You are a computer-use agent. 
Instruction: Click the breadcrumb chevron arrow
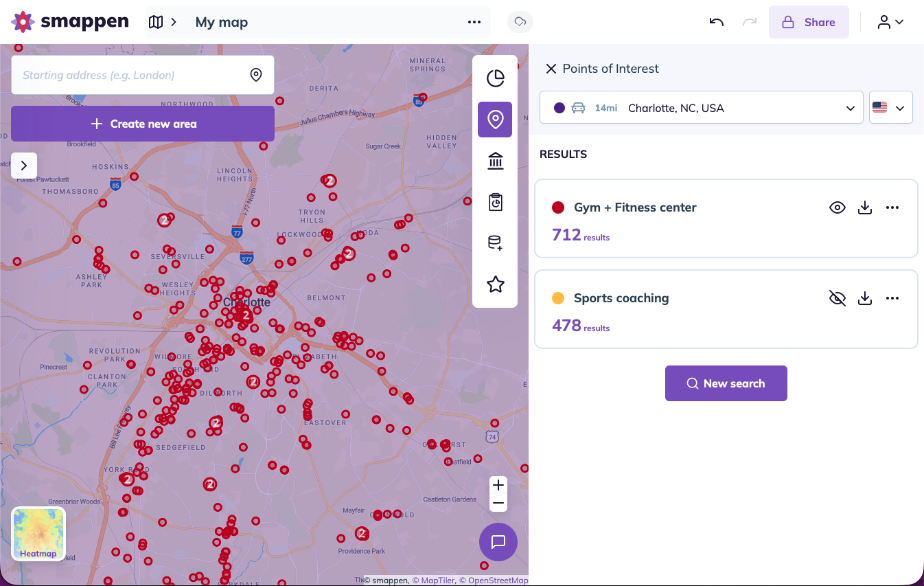tap(174, 22)
